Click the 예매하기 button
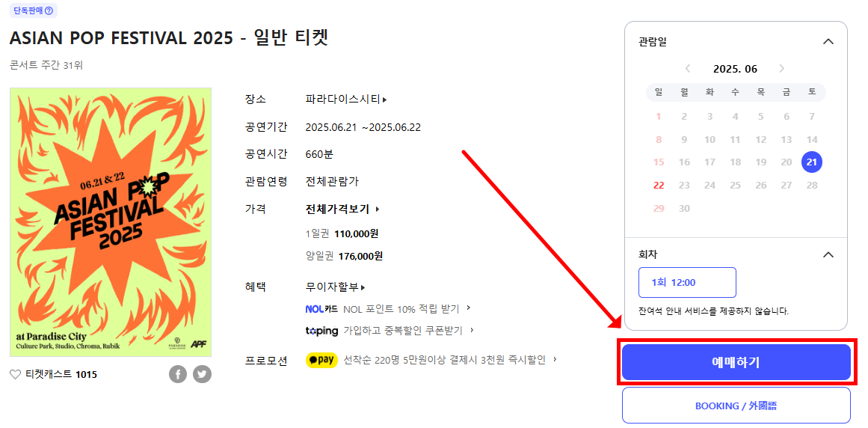The height and width of the screenshot is (428, 868). point(736,362)
